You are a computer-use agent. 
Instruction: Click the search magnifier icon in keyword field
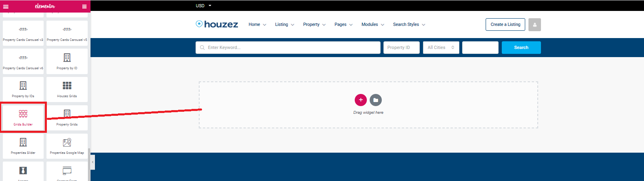coord(202,47)
